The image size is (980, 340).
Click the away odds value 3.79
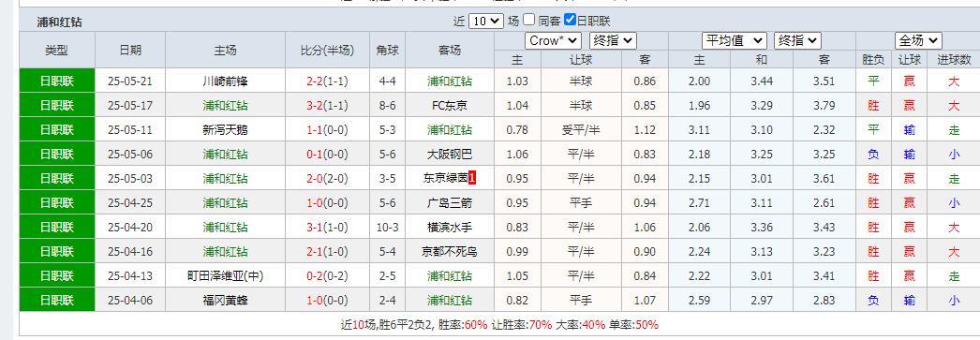[824, 106]
